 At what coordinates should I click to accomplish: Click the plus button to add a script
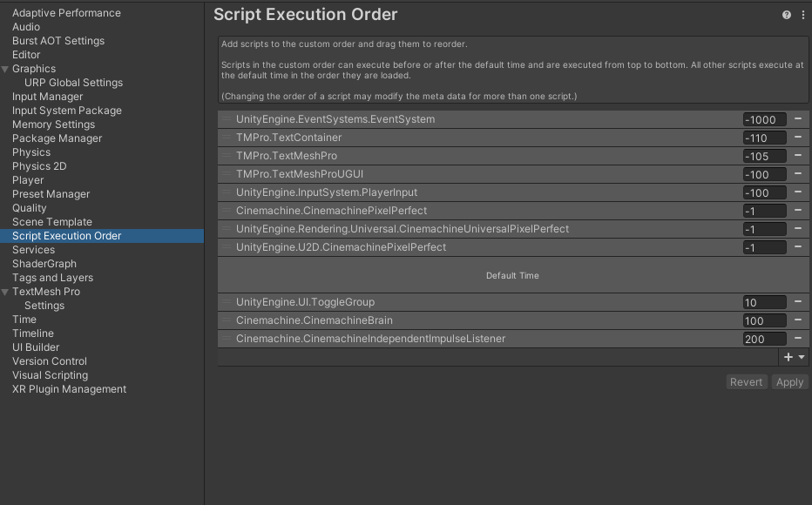click(788, 357)
